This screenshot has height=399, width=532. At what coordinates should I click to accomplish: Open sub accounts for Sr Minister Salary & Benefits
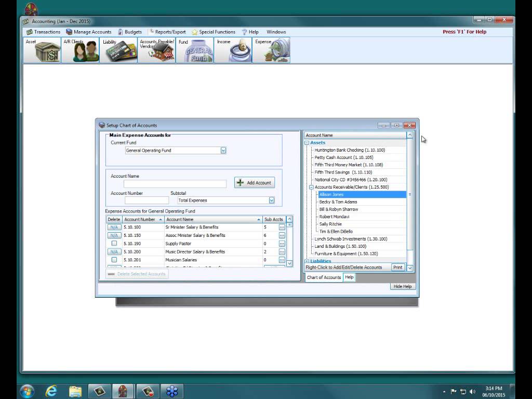(281, 227)
